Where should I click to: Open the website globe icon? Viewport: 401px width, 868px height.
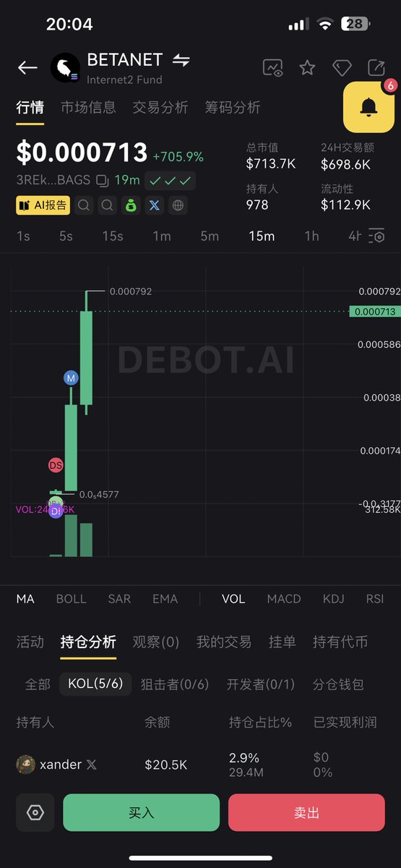pyautogui.click(x=178, y=205)
